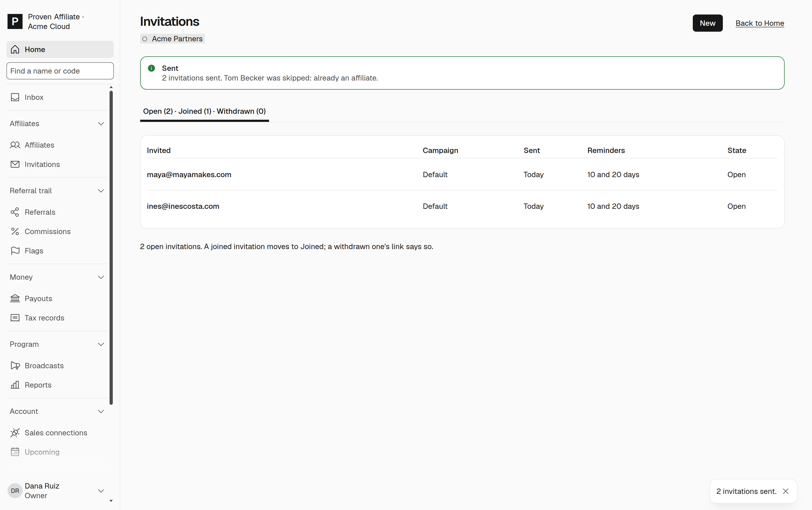Image resolution: width=812 pixels, height=510 pixels.
Task: Click the Tax records icon
Action: point(15,318)
